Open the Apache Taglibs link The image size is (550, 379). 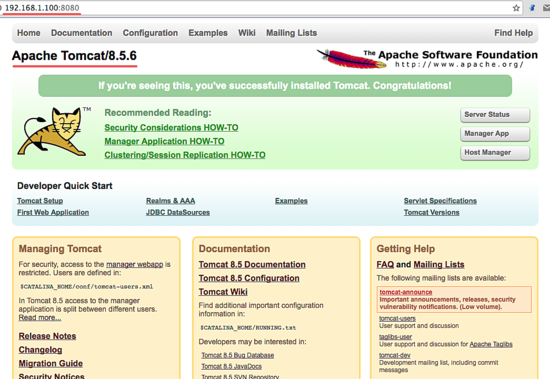click(x=491, y=344)
